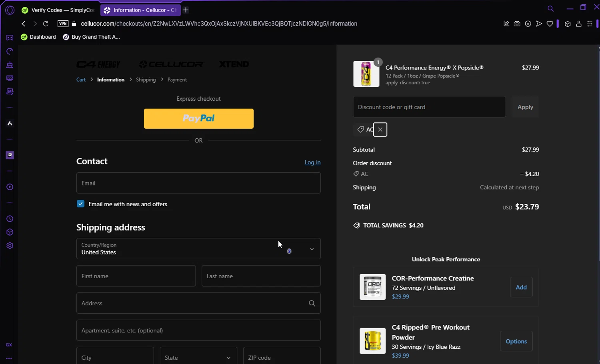Click the ZIP code field
Viewport: 600px width, 364px height.
tap(282, 356)
